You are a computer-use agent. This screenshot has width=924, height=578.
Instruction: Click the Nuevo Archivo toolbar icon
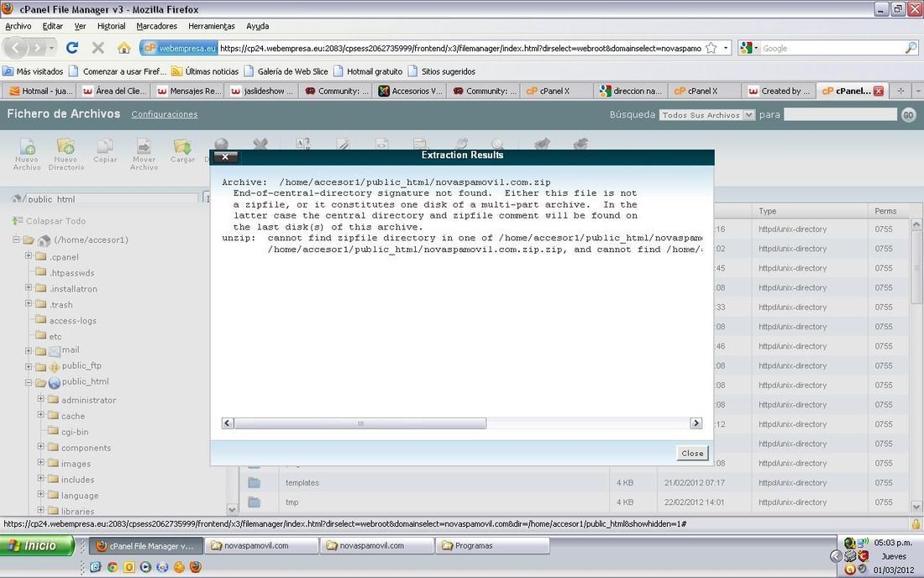(x=27, y=155)
